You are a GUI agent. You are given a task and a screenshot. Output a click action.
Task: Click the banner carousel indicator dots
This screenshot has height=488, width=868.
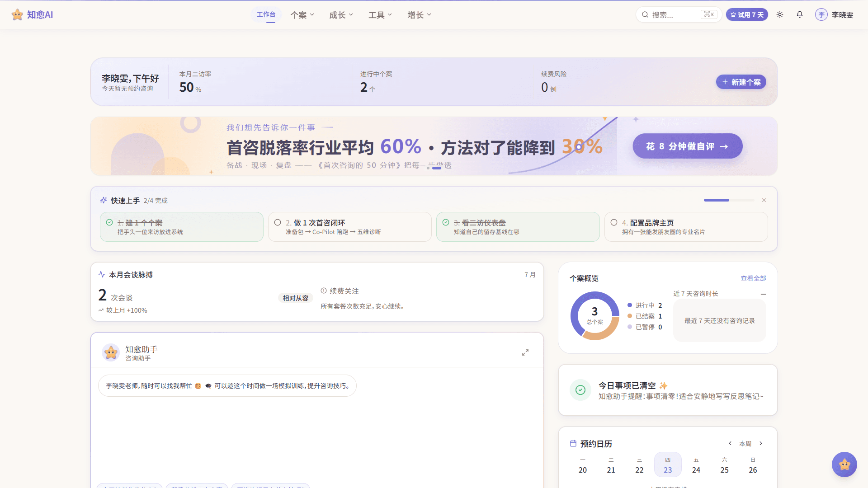click(x=434, y=168)
